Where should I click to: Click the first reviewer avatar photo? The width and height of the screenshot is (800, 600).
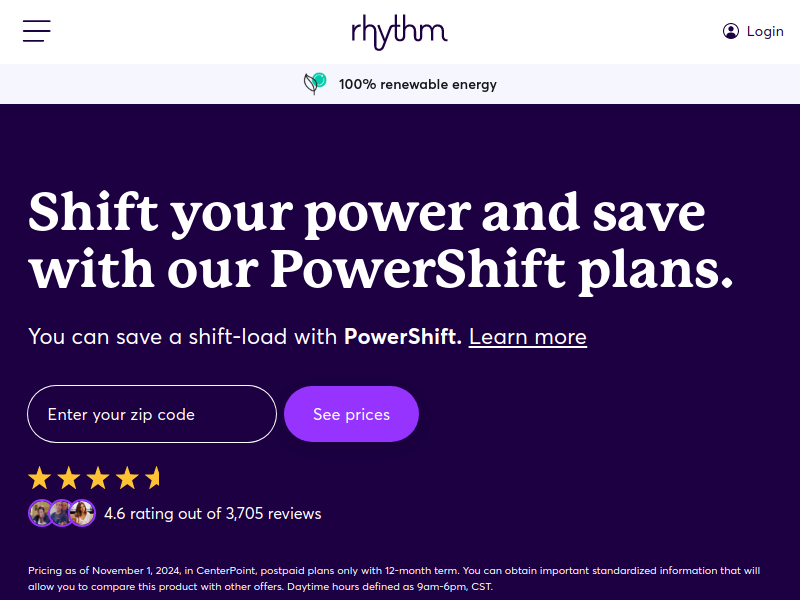[x=41, y=513]
